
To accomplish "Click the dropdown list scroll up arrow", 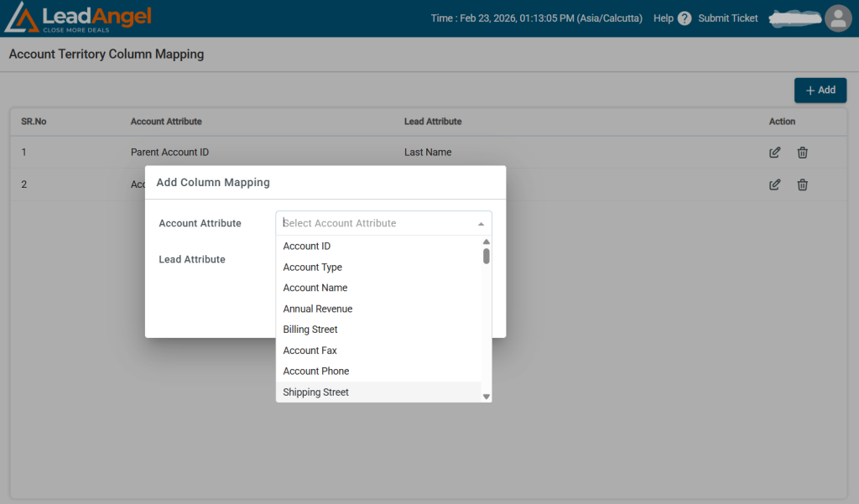I will (486, 242).
